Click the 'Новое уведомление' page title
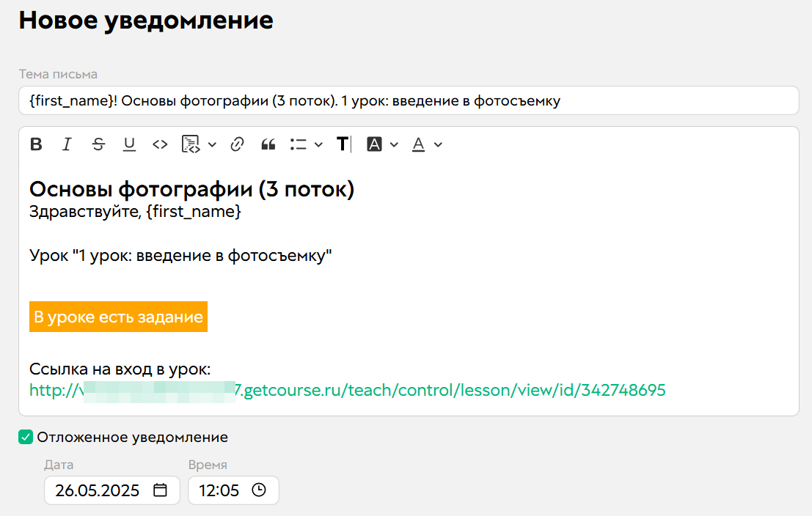Screen dimensions: 812x516 tap(146, 21)
